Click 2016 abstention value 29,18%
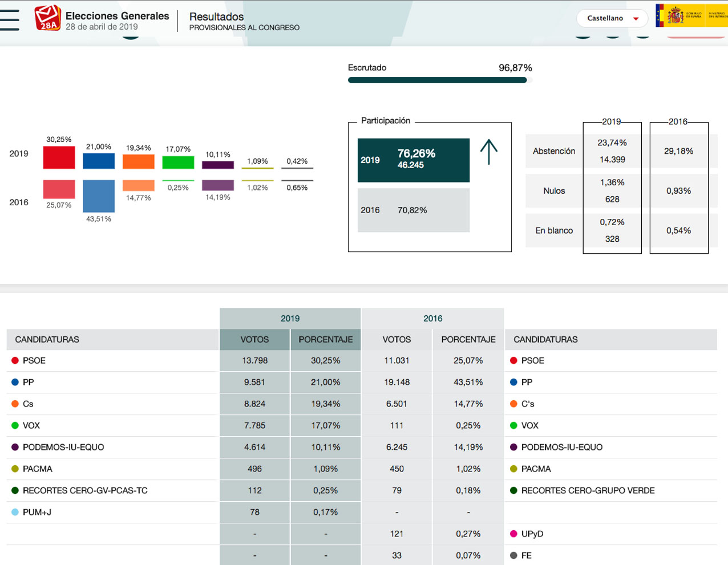Image resolution: width=728 pixels, height=565 pixels. point(679,151)
